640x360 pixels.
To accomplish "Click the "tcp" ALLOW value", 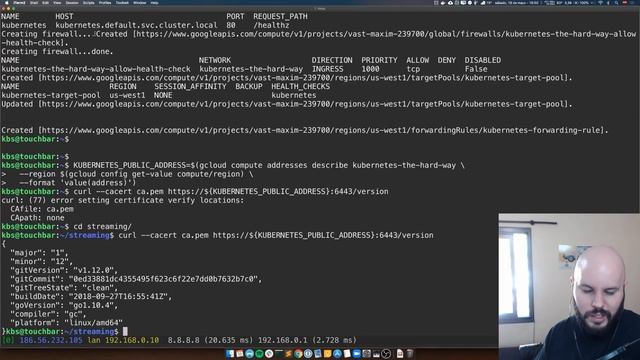I will pyautogui.click(x=413, y=69).
